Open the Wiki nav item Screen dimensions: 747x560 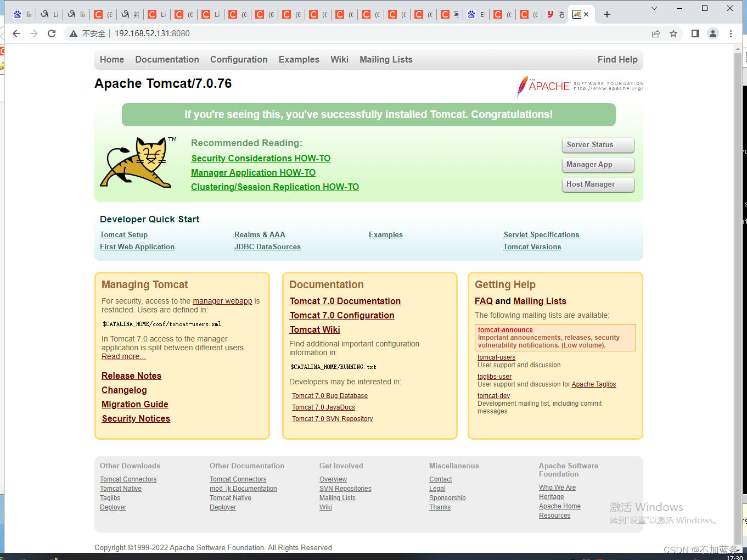(339, 59)
